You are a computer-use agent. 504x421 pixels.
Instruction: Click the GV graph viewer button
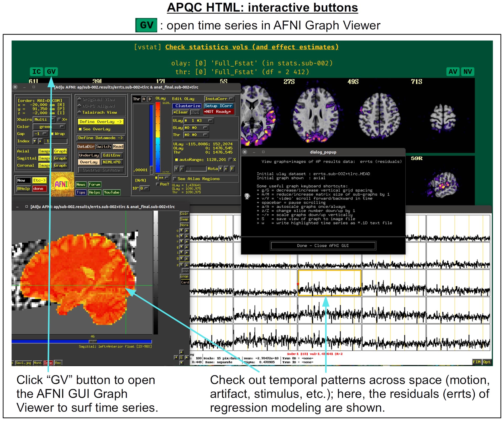51,72
